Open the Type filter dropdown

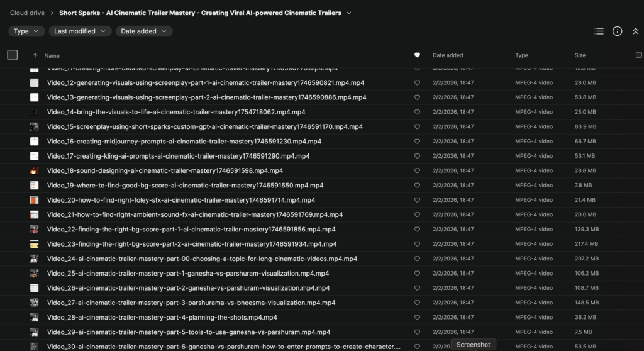[26, 31]
